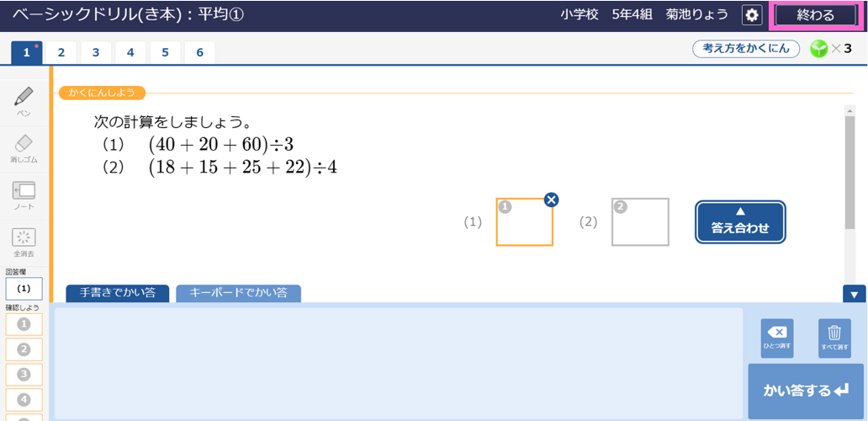Go to question tab 5

(x=165, y=52)
